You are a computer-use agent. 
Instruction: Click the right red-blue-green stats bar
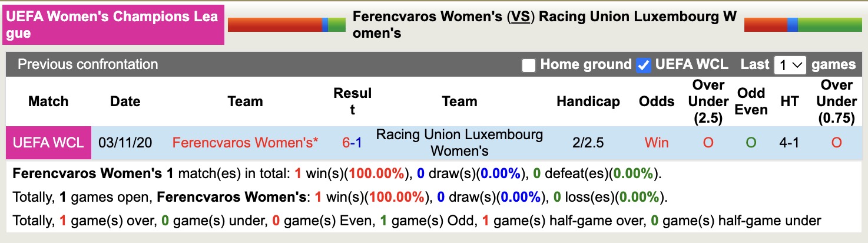(803, 25)
